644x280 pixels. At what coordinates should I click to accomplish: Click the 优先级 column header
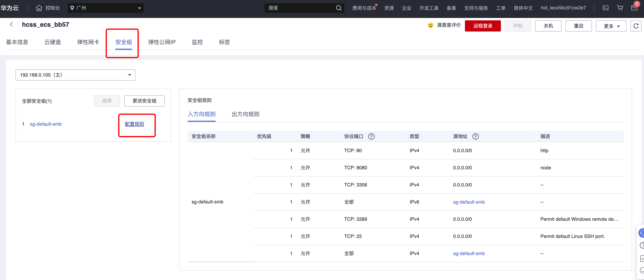coord(264,136)
